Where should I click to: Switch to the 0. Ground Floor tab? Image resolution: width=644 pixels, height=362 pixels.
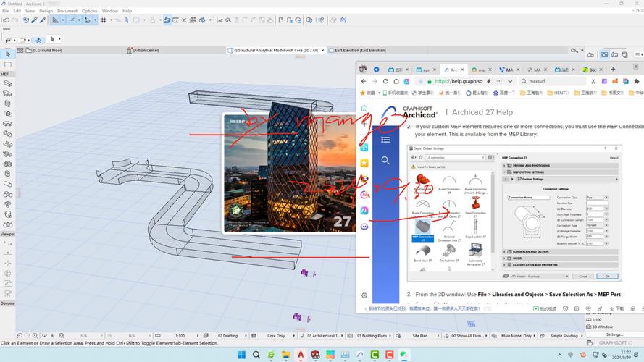(44, 50)
